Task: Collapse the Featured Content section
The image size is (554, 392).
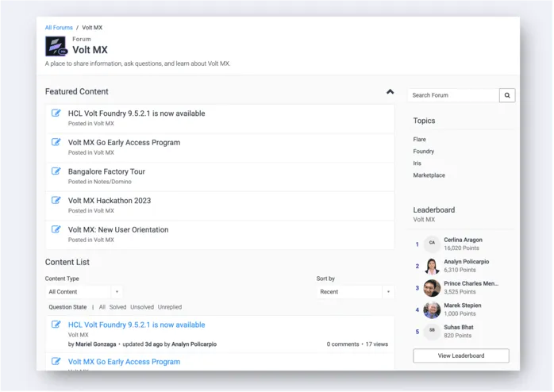Action: (390, 92)
